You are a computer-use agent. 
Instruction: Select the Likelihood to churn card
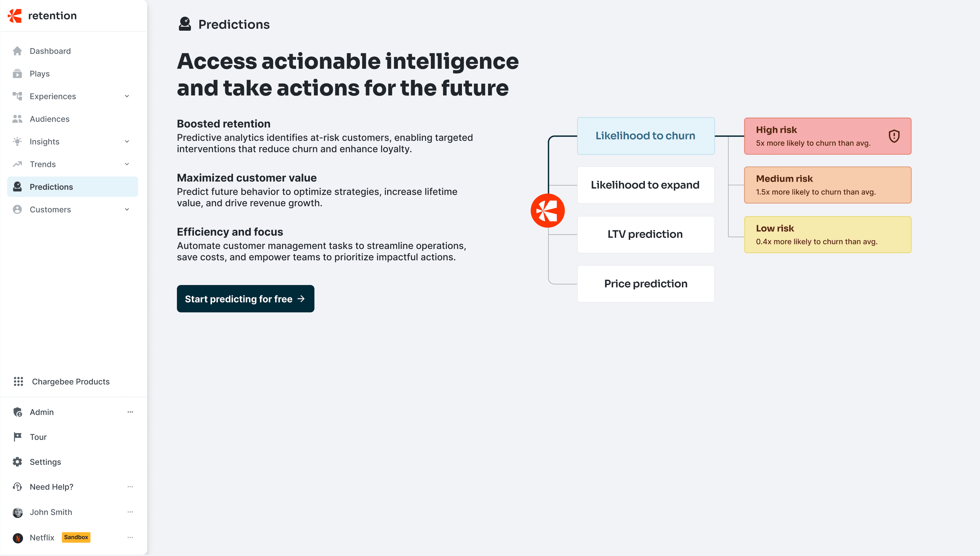[x=646, y=136]
